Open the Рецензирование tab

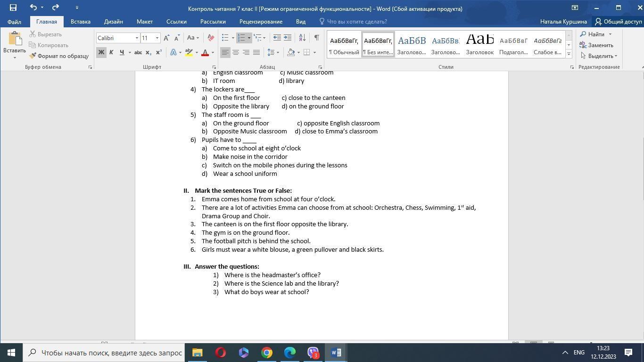pos(261,21)
